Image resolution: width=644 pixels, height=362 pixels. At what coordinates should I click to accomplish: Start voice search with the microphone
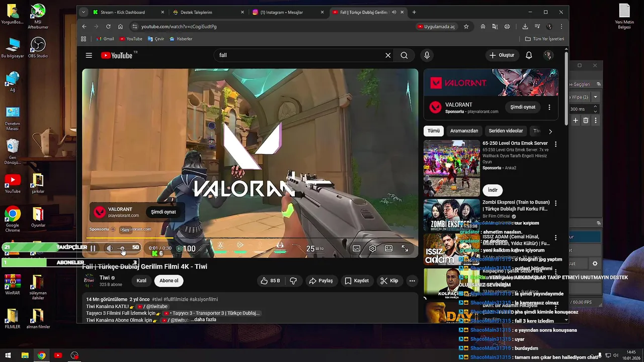pyautogui.click(x=427, y=55)
